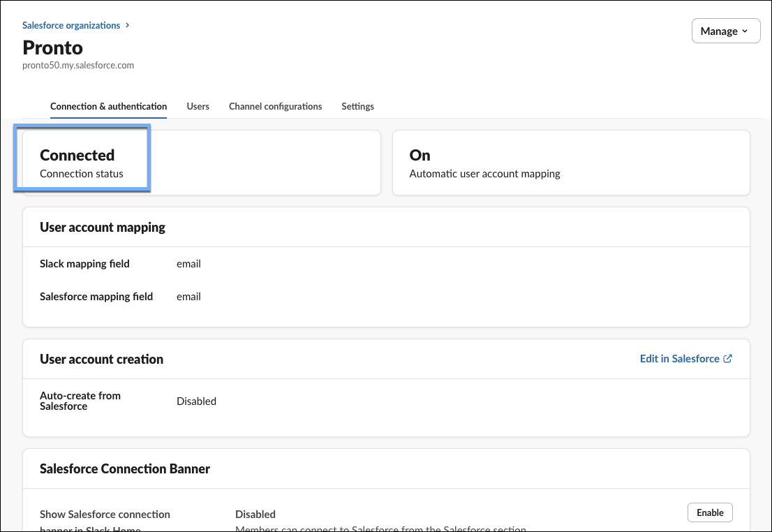Click the Pronto organization title
Image resolution: width=772 pixels, height=532 pixels.
click(52, 47)
